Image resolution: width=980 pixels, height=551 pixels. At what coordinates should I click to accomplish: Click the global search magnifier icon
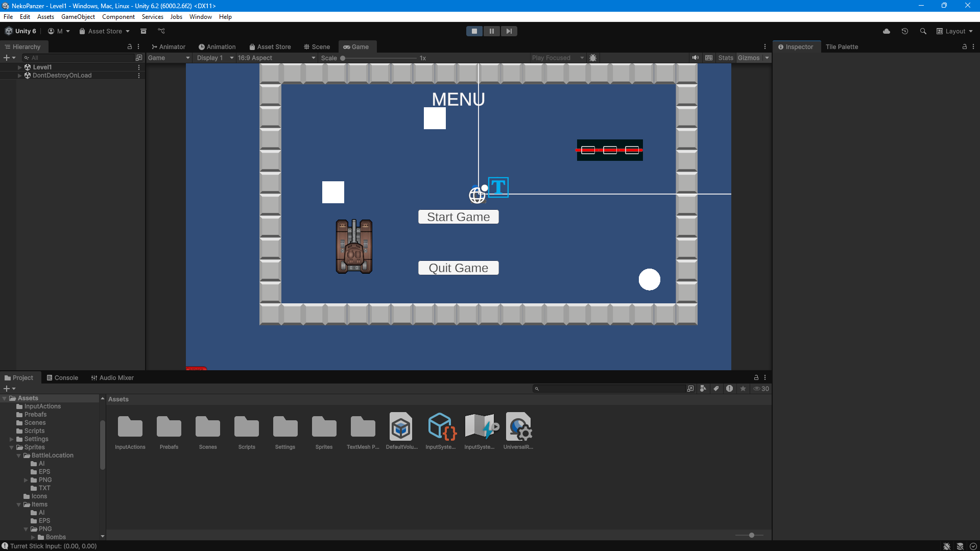(x=923, y=31)
